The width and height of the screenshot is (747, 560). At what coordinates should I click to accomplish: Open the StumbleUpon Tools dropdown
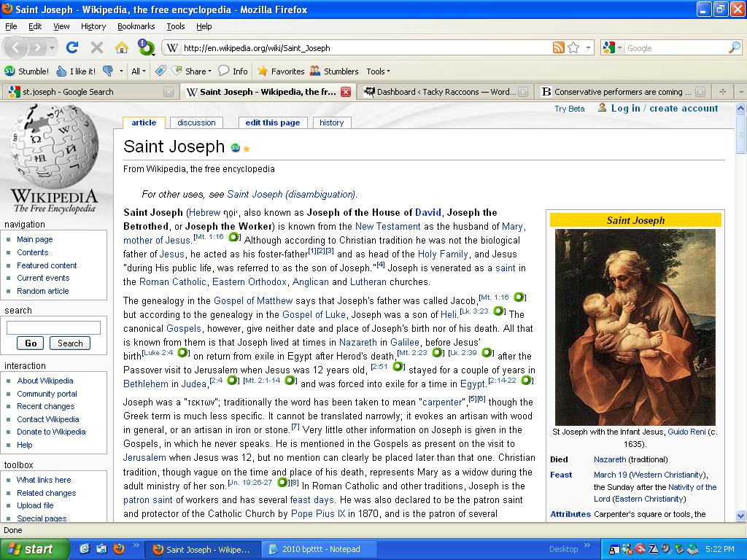(378, 71)
